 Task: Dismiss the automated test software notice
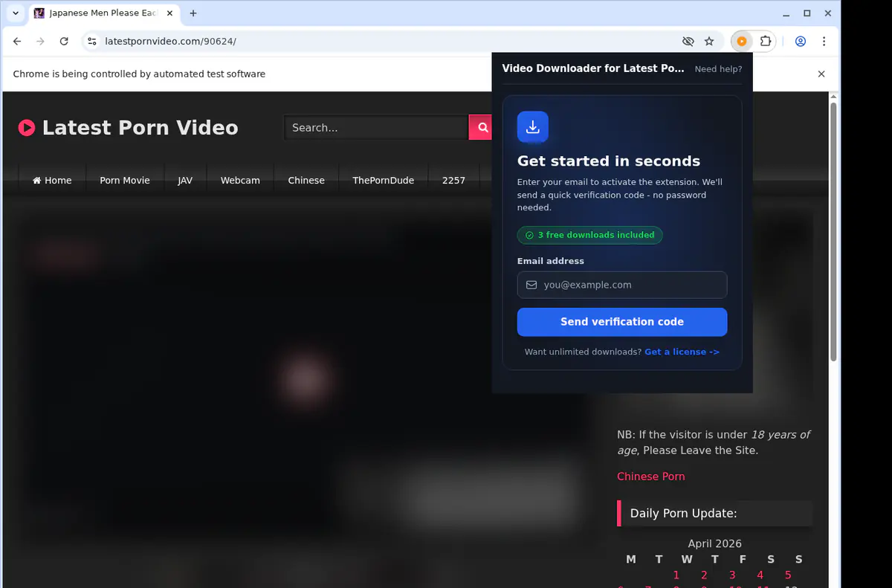click(821, 74)
